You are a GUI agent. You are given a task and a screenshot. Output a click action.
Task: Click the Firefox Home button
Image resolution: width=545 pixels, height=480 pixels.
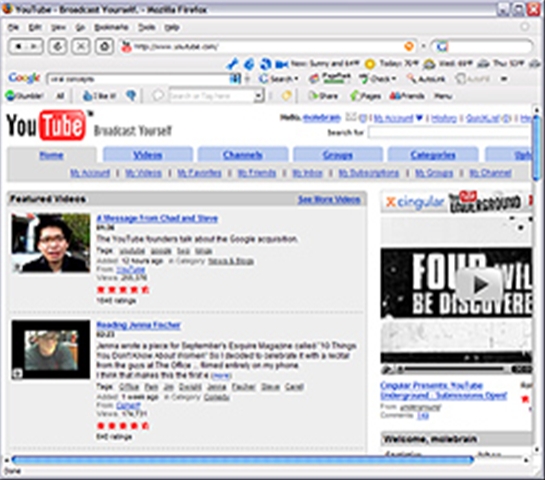[104, 46]
